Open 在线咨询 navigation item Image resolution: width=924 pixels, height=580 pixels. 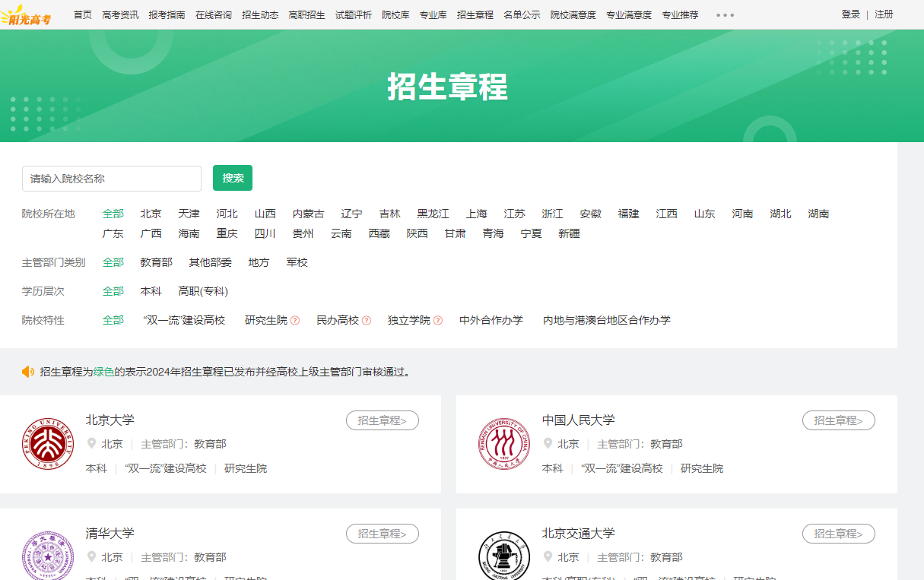[214, 15]
